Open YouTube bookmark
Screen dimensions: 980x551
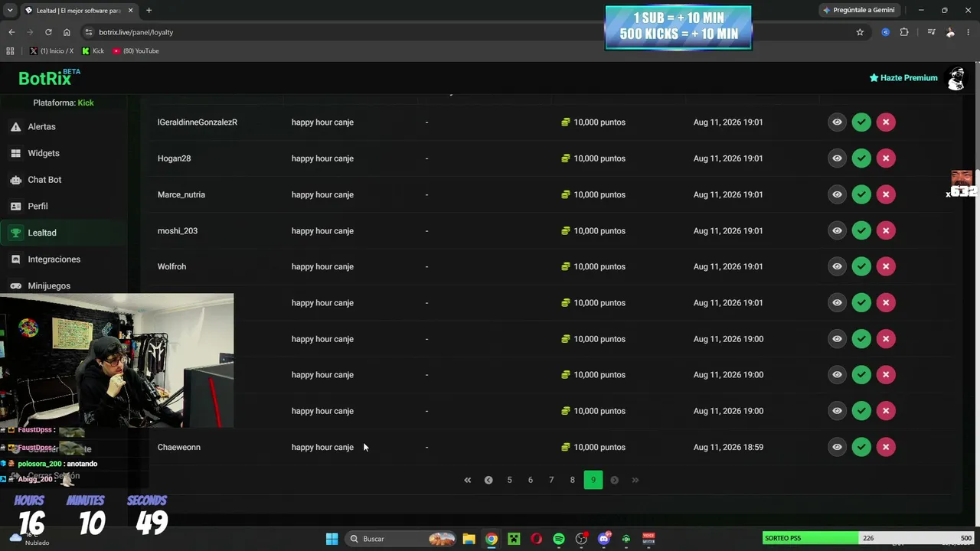coord(136,51)
